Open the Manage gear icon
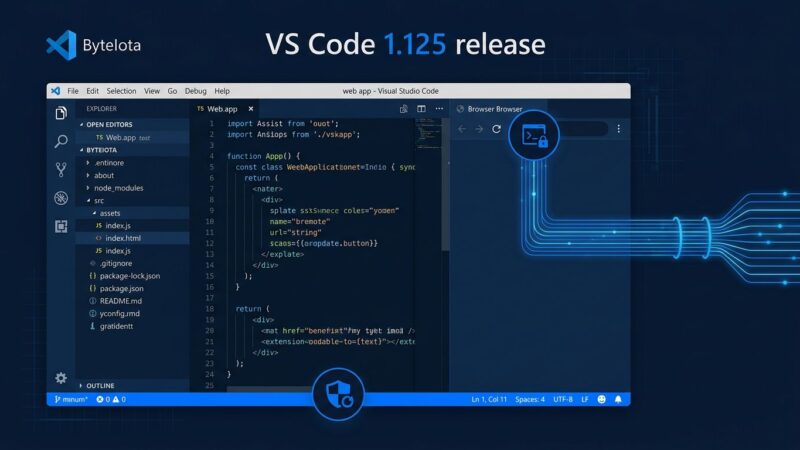The width and height of the screenshot is (800, 450). [61, 378]
